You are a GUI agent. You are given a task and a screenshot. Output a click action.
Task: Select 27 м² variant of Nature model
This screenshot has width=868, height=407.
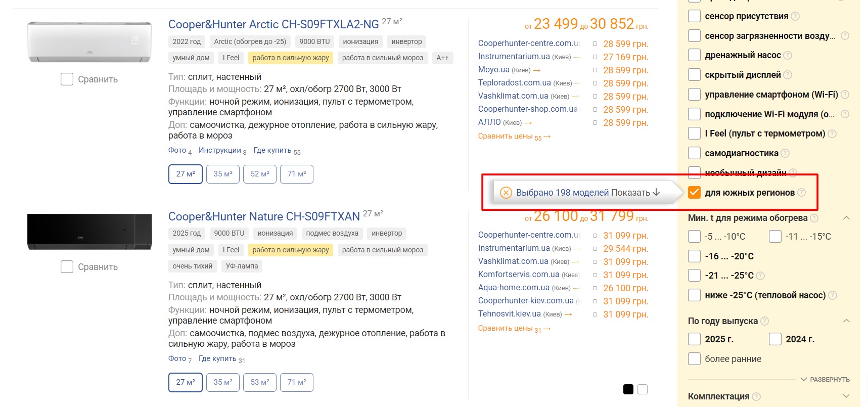point(186,382)
